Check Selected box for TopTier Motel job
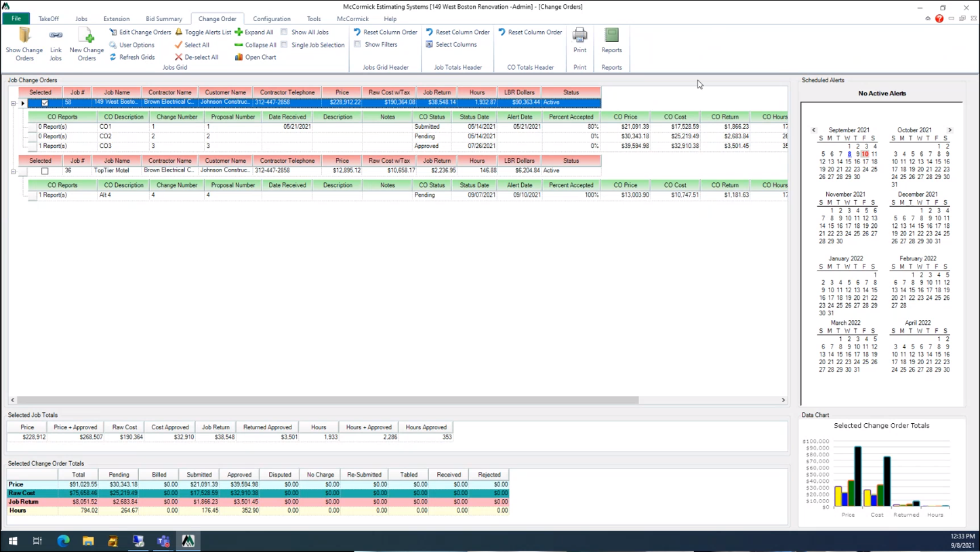 tap(45, 171)
